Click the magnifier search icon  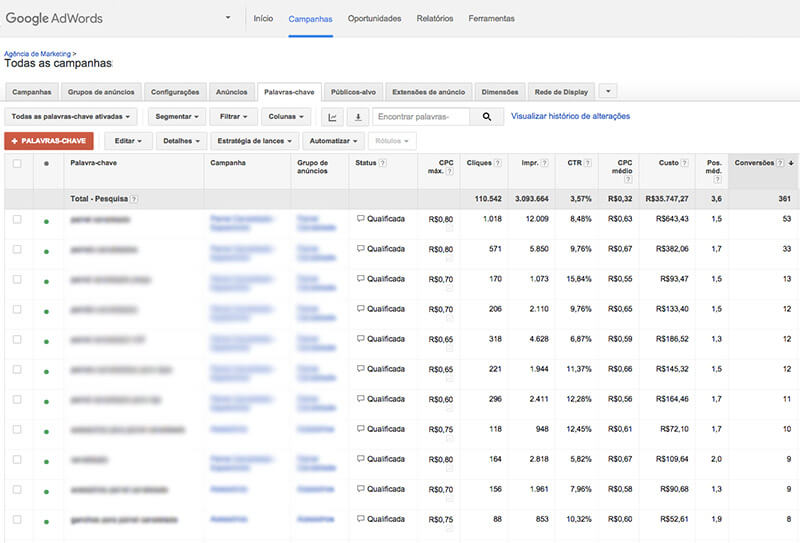point(487,117)
